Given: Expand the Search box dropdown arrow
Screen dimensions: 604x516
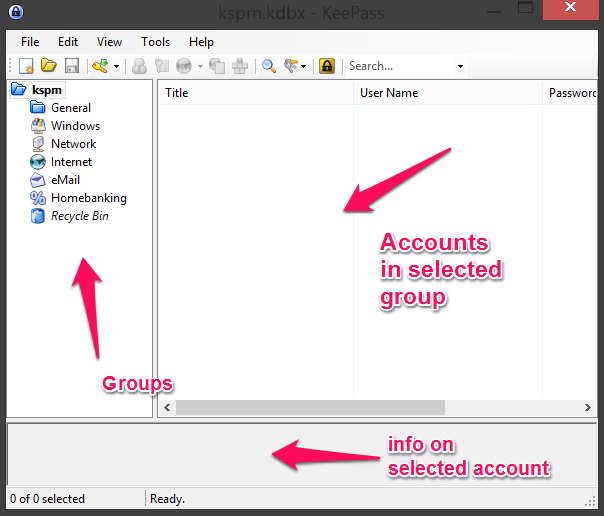Looking at the screenshot, I should click(x=460, y=66).
